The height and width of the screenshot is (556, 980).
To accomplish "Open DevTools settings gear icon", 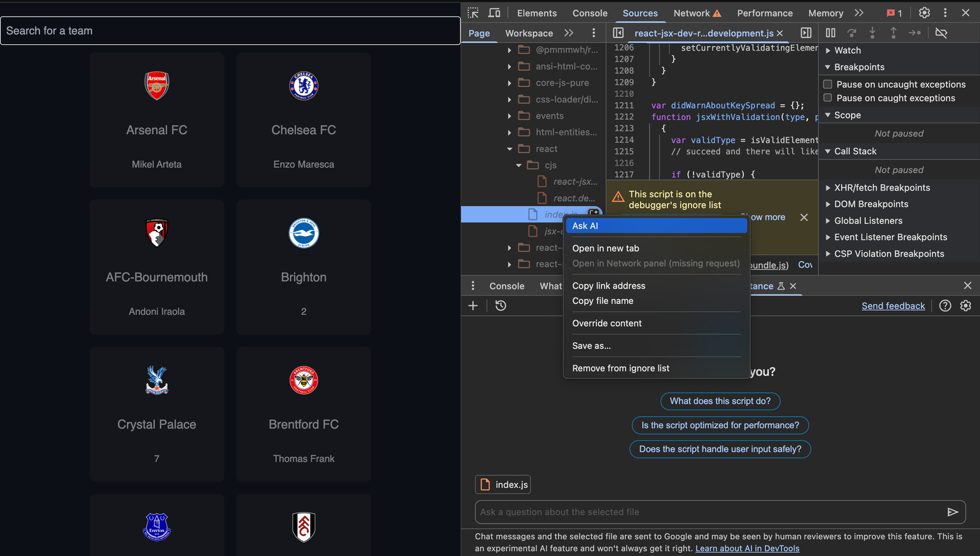I will (x=924, y=13).
